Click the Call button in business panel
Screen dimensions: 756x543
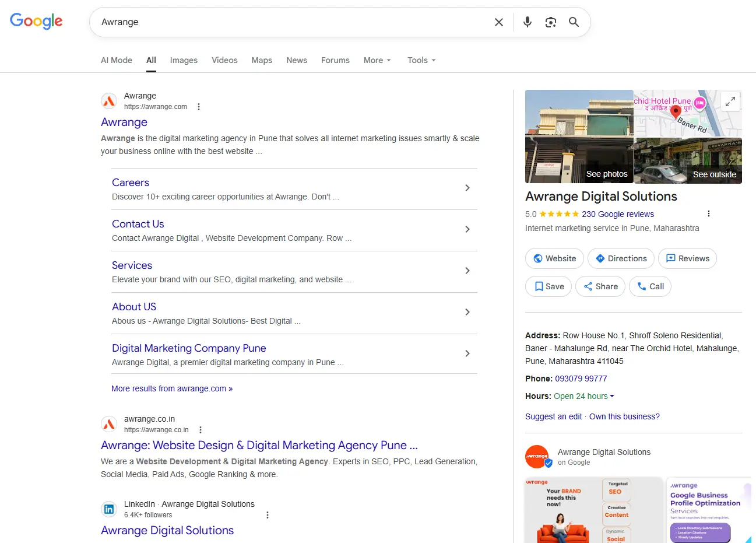pos(650,286)
